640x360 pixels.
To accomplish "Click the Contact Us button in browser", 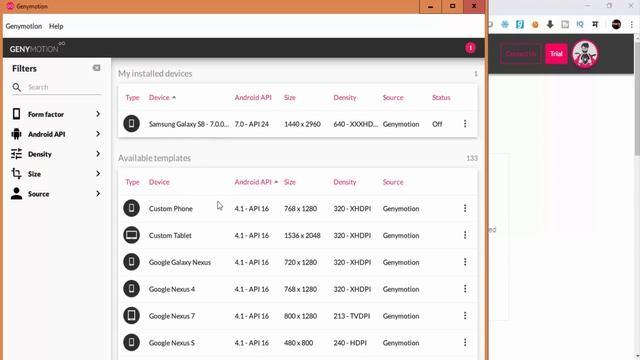I will [520, 53].
